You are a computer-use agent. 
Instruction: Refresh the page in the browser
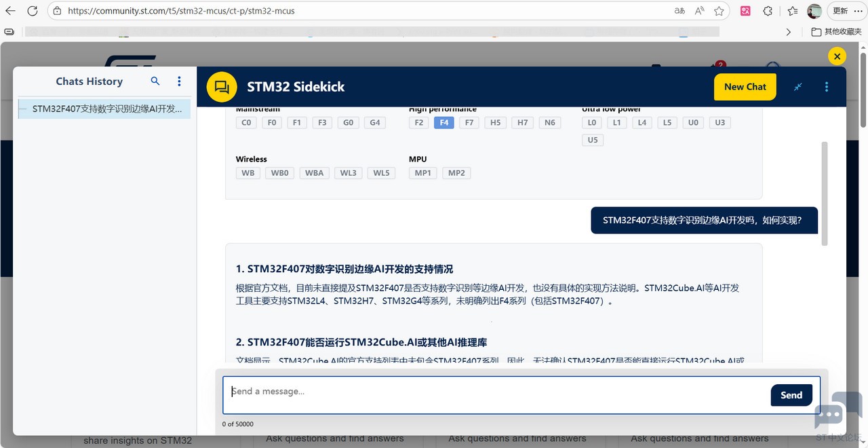tap(32, 11)
